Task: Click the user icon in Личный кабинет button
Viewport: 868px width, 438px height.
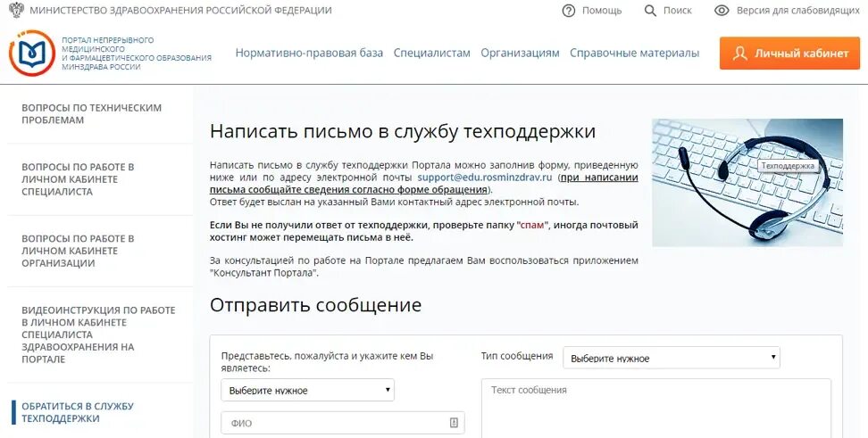Action: [x=739, y=54]
